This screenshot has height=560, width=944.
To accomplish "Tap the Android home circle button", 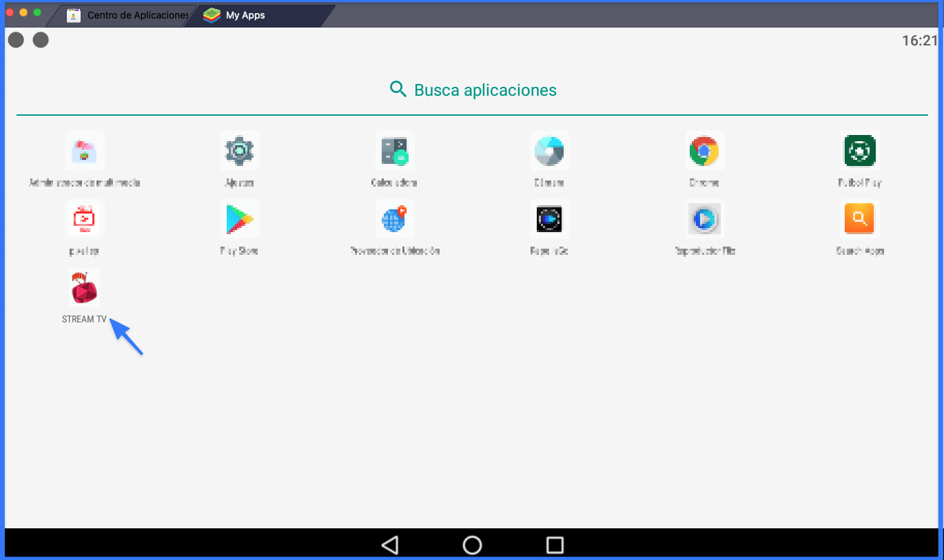I will [472, 545].
